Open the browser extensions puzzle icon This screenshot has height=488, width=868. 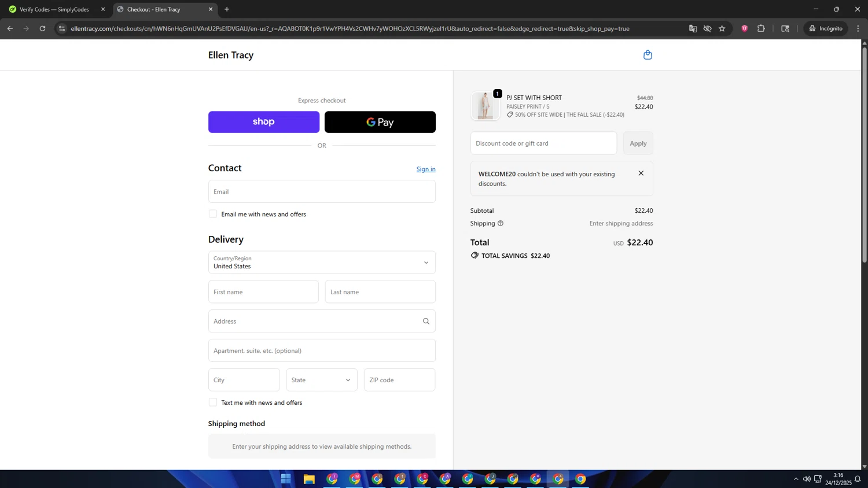point(761,28)
